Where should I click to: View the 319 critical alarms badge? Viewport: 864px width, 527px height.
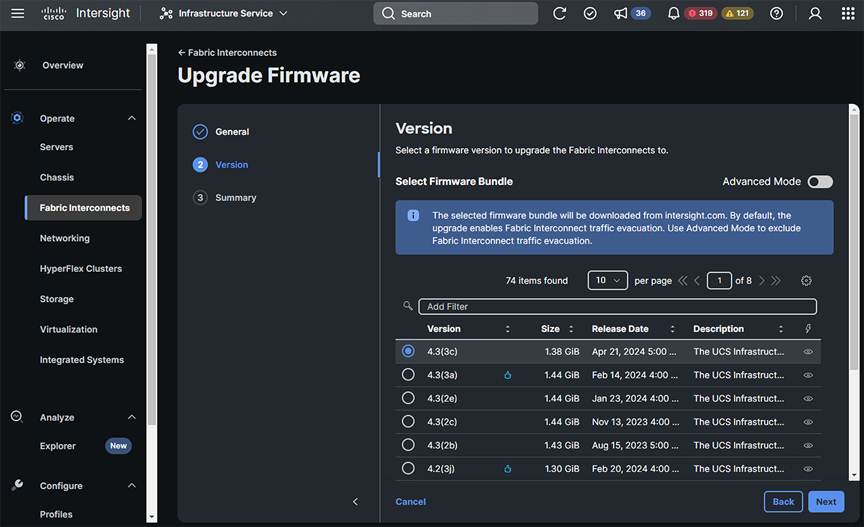coord(701,13)
